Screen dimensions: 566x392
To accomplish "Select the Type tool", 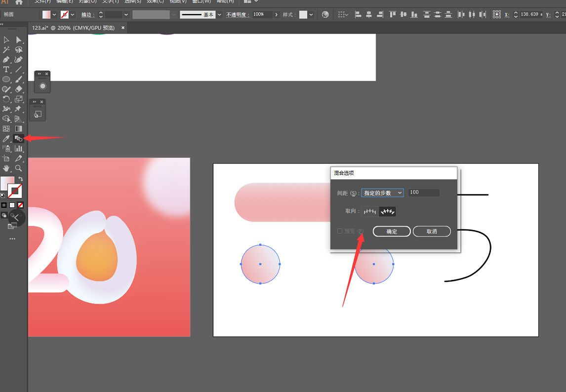I will [6, 70].
